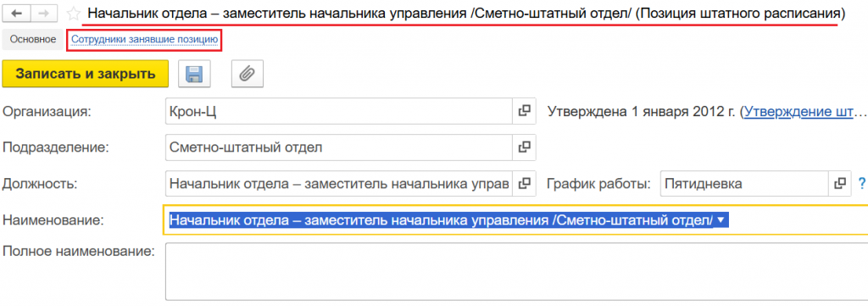Open the Организация value Крон-Ц with its open icon

coord(524,111)
